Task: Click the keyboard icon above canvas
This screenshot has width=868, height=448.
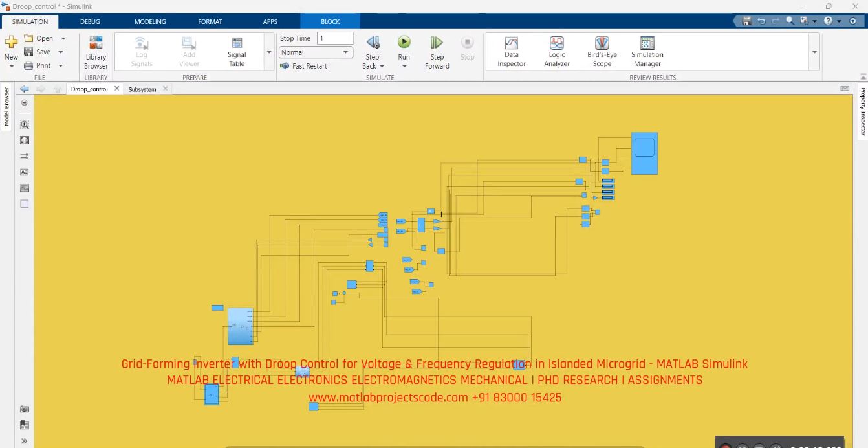Action: 845,89
